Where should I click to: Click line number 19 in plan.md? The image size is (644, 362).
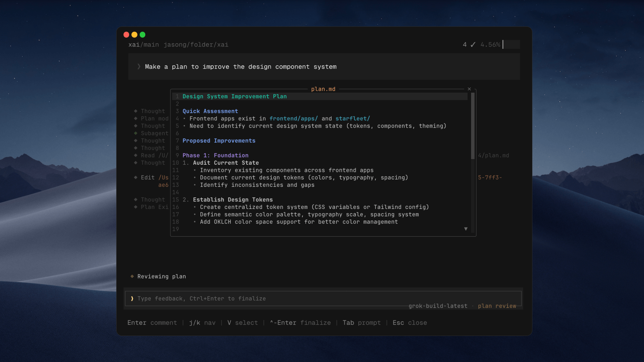175,229
